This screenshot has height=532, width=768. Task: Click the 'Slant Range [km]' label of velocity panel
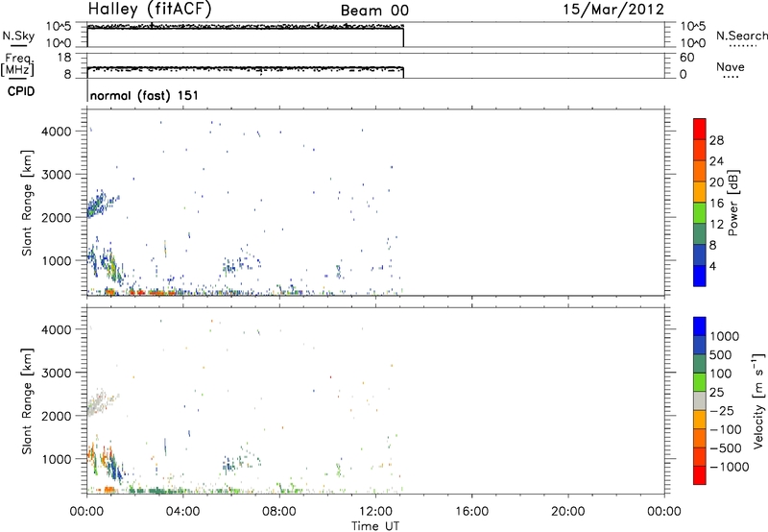(27, 400)
